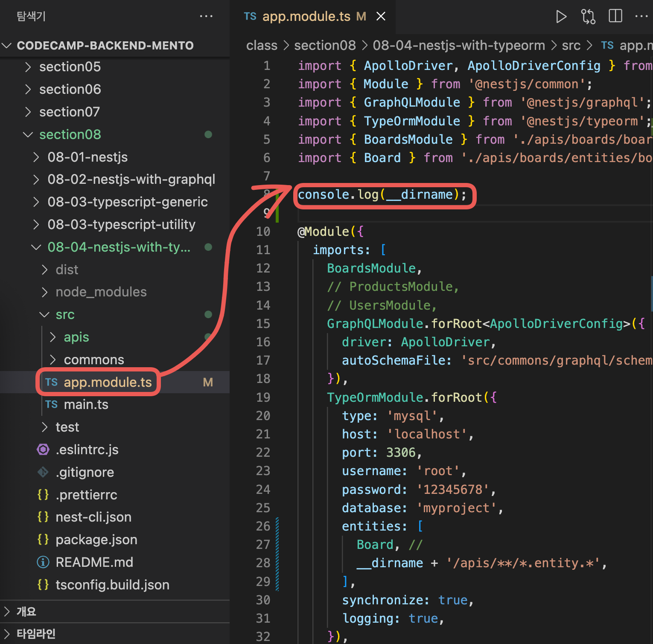Screen dimensions: 653x644
Task: Open the .eslintrc.js file
Action: (x=115, y=450)
